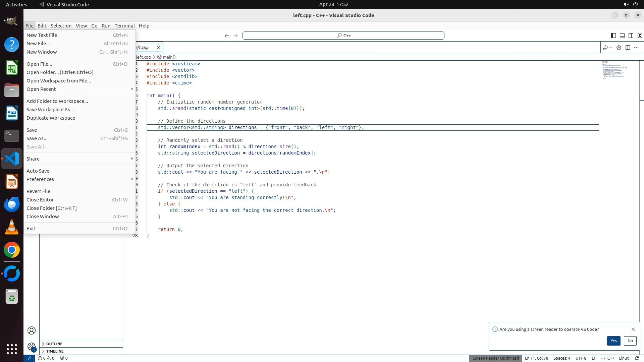The height and width of the screenshot is (362, 644).
Task: Toggle the primary side bar layout icon
Action: coord(613,36)
